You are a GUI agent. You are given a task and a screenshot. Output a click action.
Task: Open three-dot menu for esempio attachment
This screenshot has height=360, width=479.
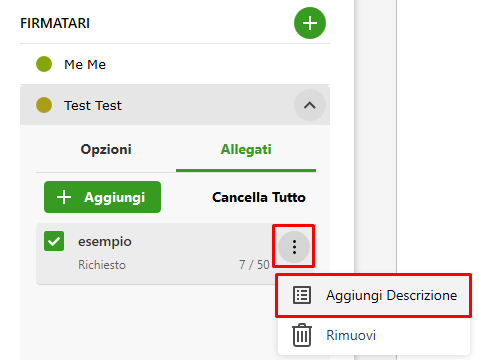[x=294, y=247]
